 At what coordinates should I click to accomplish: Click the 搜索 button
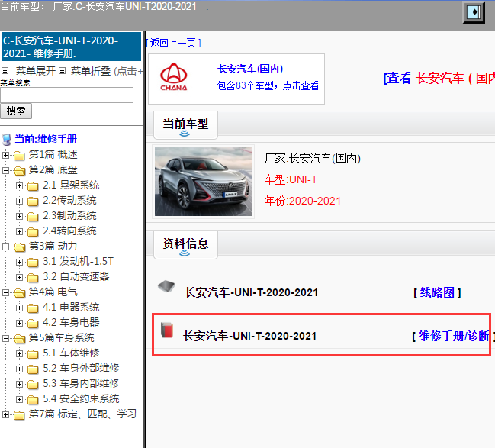tap(16, 111)
